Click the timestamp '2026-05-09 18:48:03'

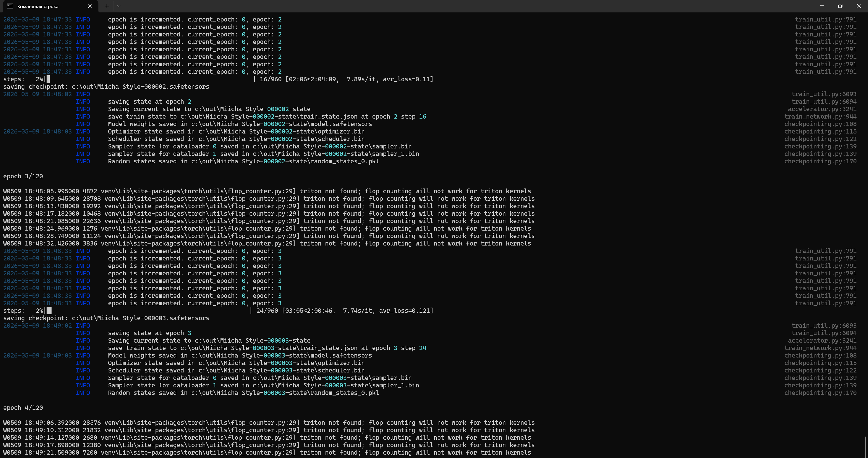tap(37, 131)
